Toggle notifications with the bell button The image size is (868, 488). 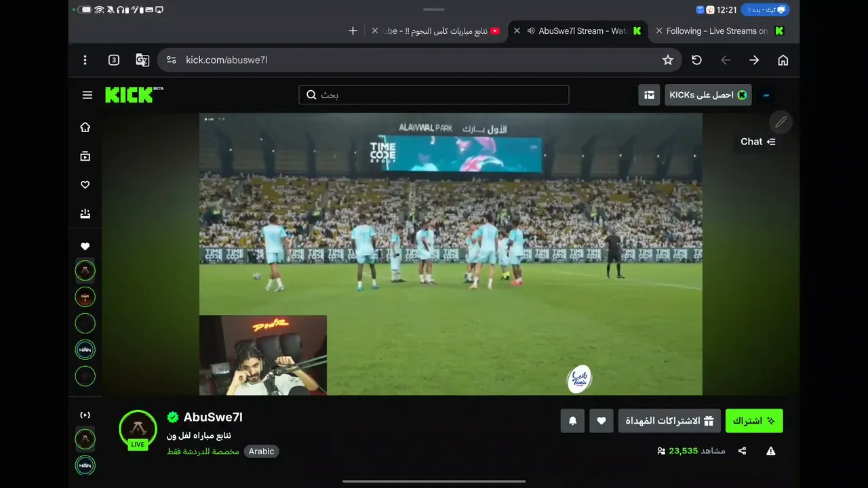(572, 421)
